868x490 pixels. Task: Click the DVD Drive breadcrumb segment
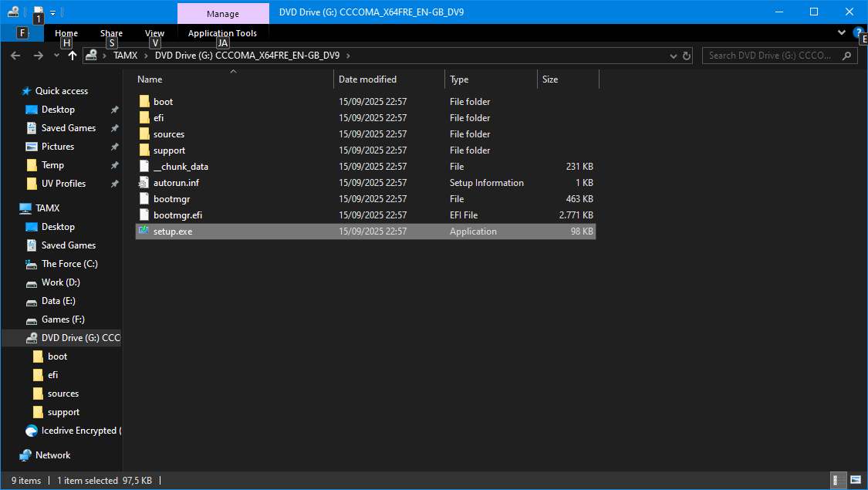click(247, 56)
